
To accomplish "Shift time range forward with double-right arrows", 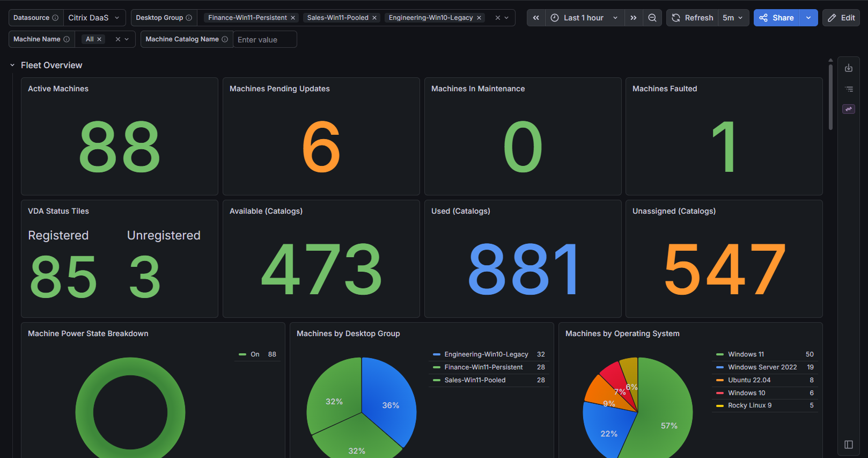I will [634, 18].
